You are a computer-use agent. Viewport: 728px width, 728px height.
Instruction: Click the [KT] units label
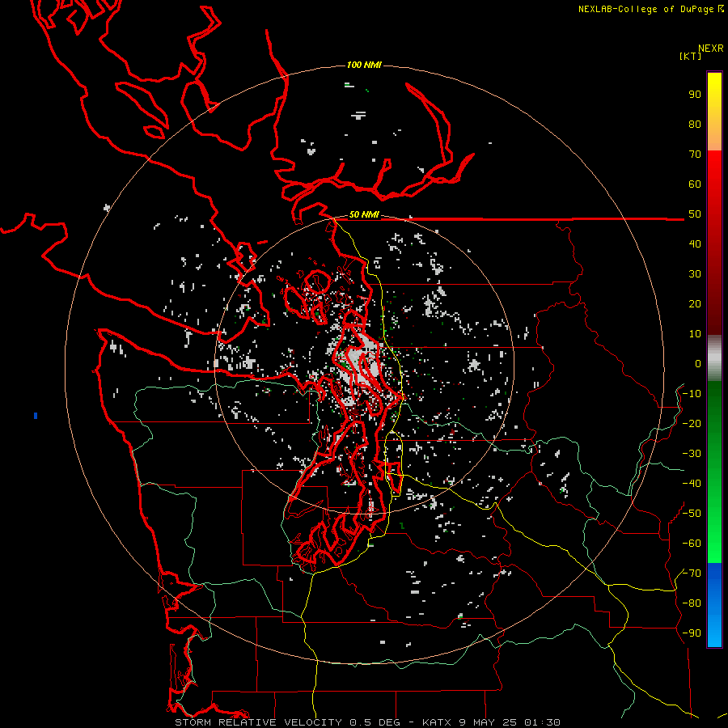point(690,56)
